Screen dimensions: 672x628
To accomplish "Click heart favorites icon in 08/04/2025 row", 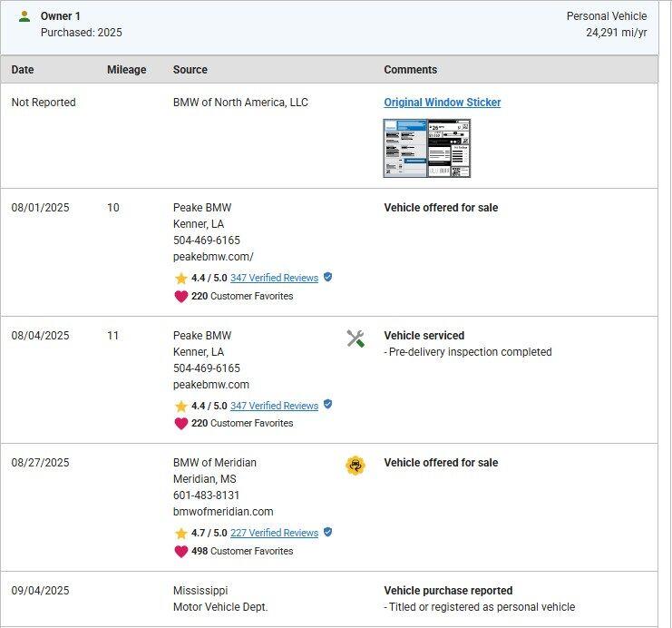I will [180, 423].
